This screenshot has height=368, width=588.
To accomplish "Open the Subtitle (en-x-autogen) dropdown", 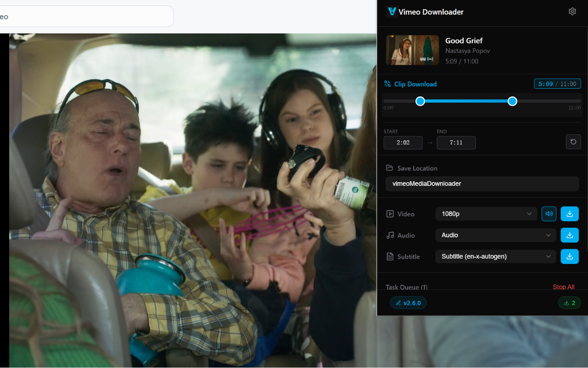I will (x=495, y=256).
